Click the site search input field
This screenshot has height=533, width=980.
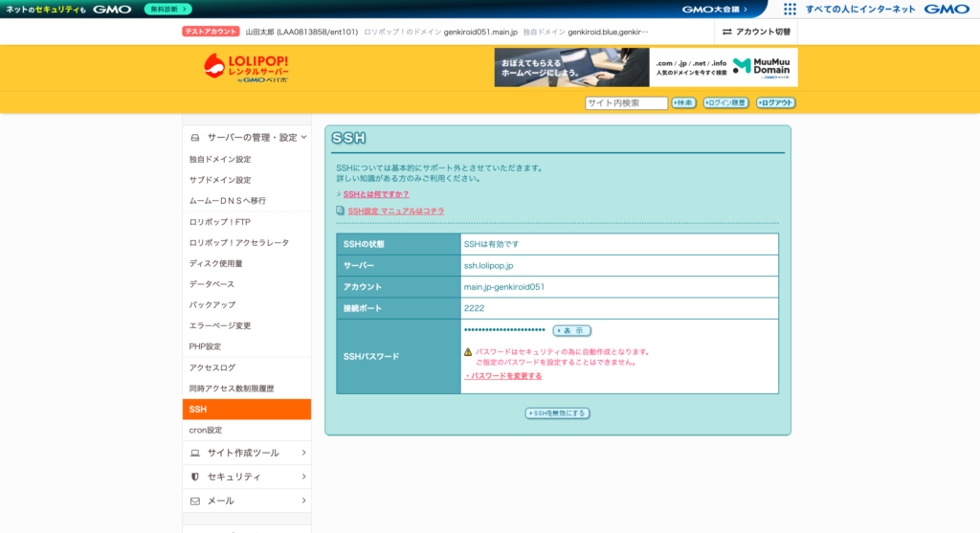pyautogui.click(x=626, y=103)
